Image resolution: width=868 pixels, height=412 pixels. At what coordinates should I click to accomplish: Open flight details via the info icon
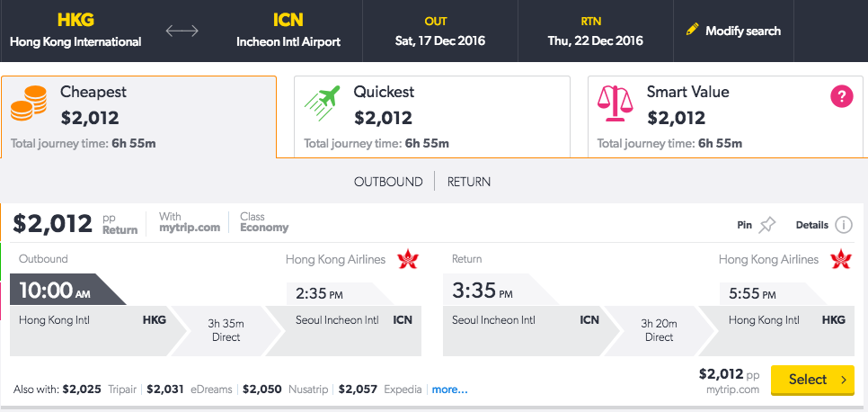[x=844, y=225]
